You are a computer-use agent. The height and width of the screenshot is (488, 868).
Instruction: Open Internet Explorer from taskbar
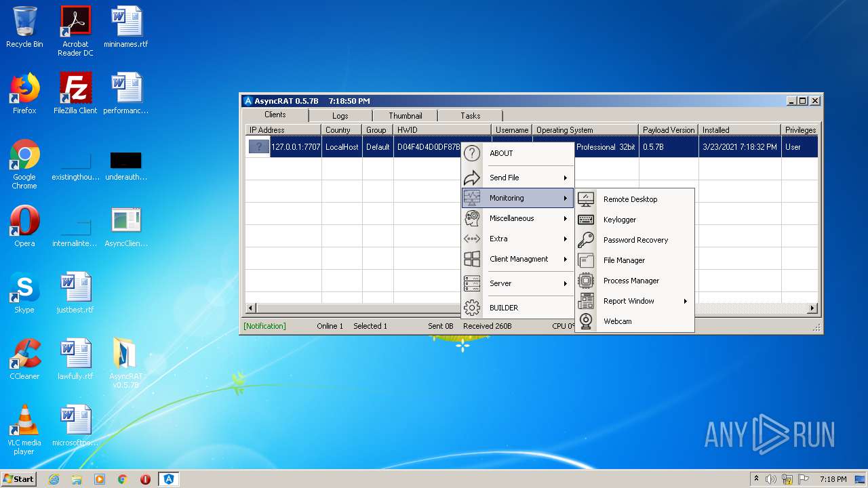tap(54, 479)
